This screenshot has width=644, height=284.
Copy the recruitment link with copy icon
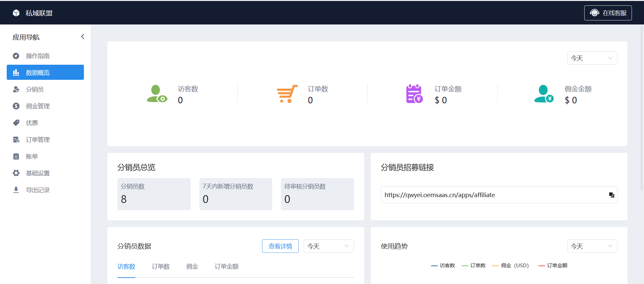click(611, 195)
